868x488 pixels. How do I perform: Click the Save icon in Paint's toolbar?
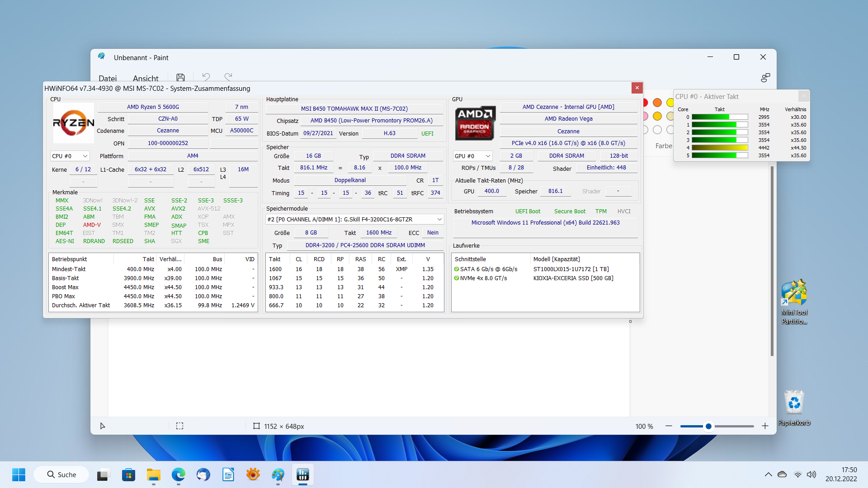pos(180,77)
